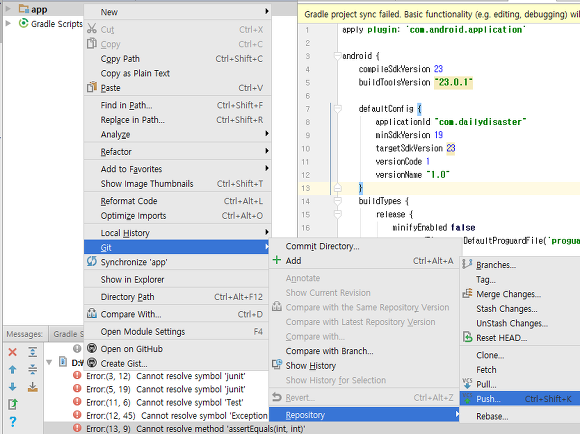580x434 pixels.
Task: Choose UnStash Changes option
Action: pos(520,323)
